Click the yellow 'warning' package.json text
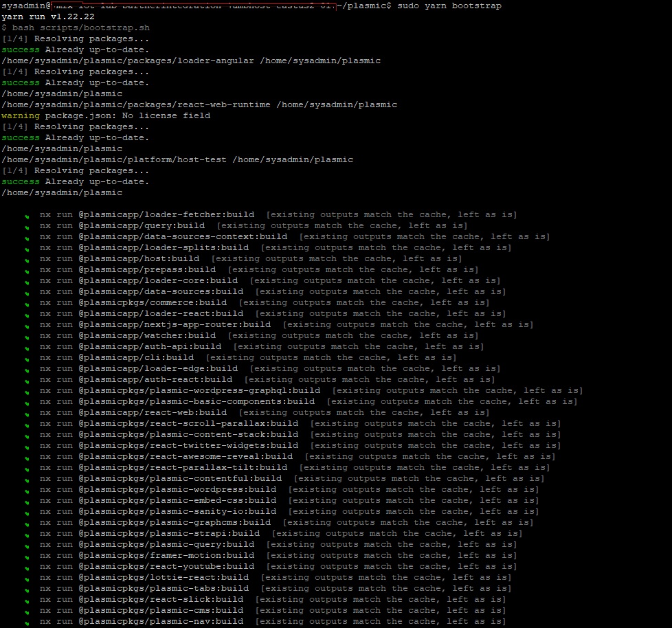The width and height of the screenshot is (672, 628). coord(21,115)
